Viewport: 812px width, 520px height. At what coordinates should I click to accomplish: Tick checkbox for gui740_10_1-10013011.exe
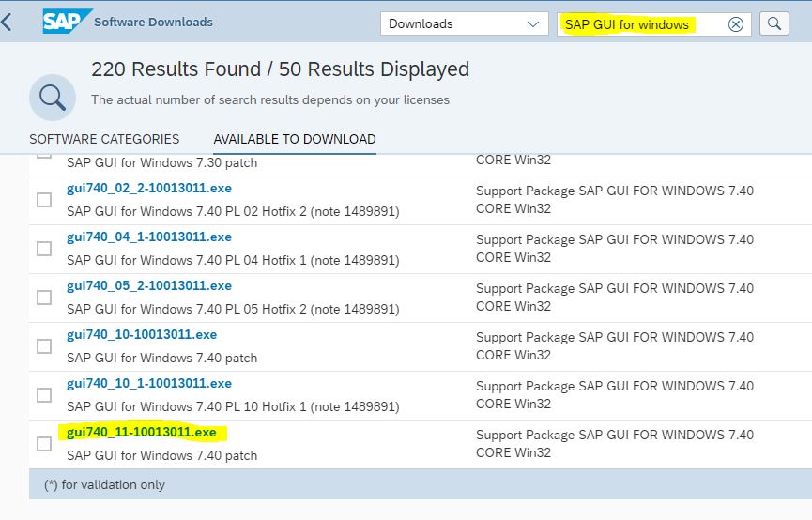pyautogui.click(x=44, y=395)
